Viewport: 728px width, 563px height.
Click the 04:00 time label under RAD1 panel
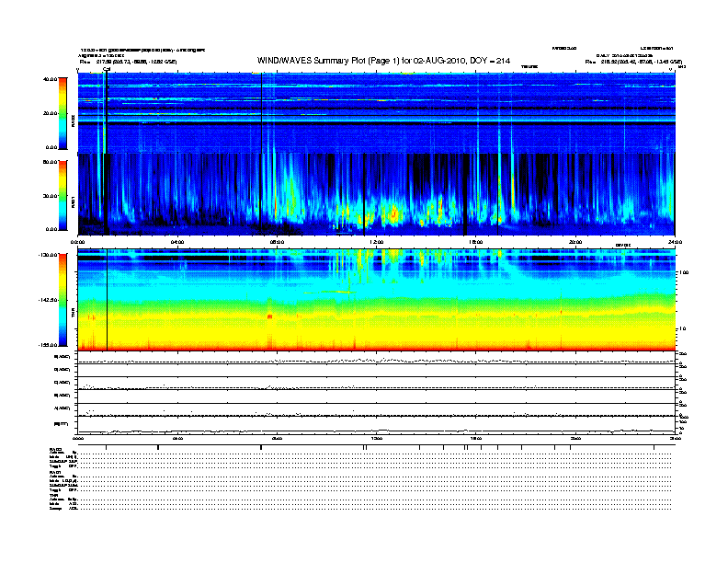coord(177,242)
